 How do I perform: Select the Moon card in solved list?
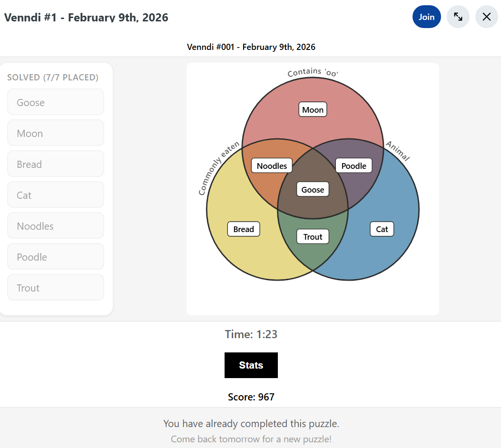[x=56, y=133]
